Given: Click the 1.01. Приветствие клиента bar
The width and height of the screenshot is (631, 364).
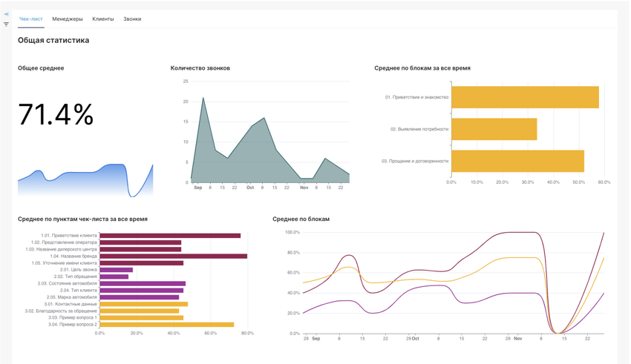Looking at the screenshot, I should [170, 236].
